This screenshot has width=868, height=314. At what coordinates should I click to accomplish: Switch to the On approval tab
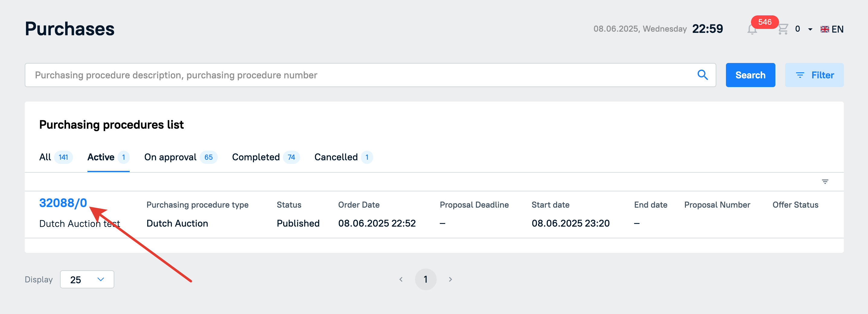pyautogui.click(x=181, y=157)
